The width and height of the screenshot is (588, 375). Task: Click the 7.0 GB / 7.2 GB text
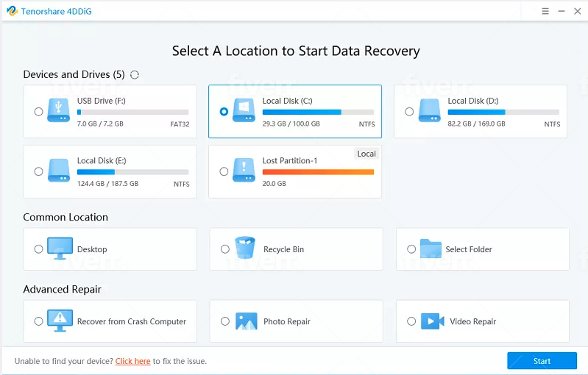click(x=100, y=124)
